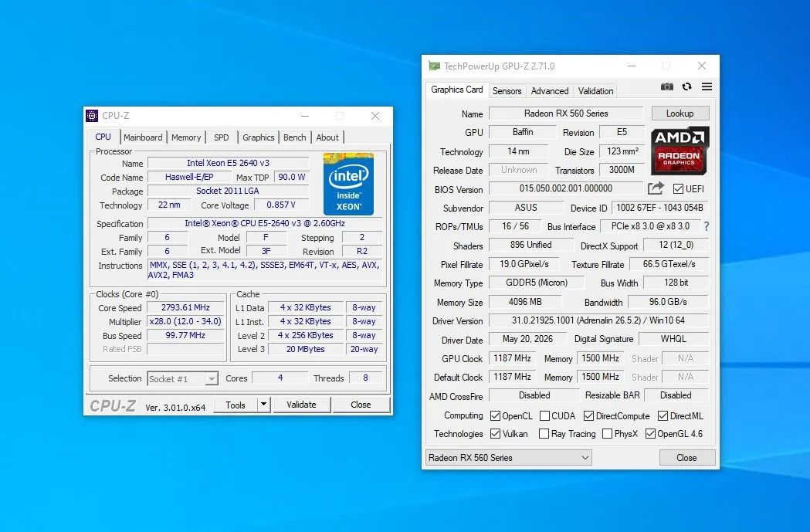Switch to the Mainboard tab in CPU-Z

(143, 137)
